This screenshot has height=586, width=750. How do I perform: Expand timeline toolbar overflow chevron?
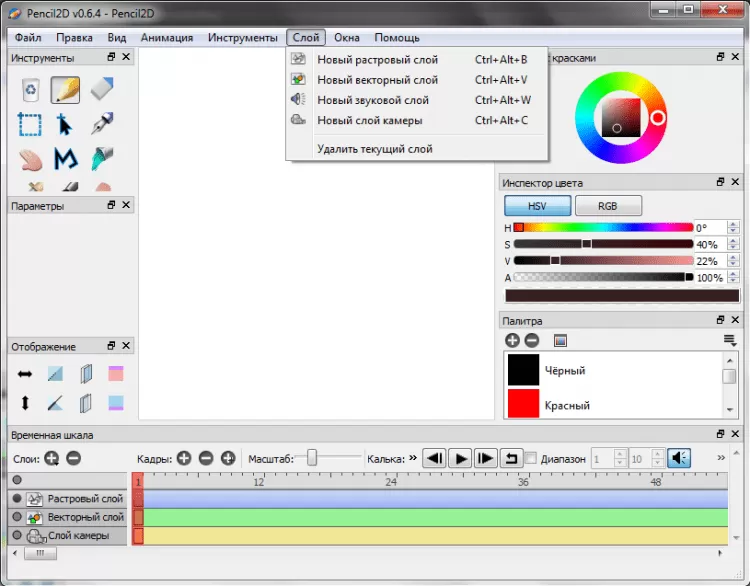click(721, 458)
